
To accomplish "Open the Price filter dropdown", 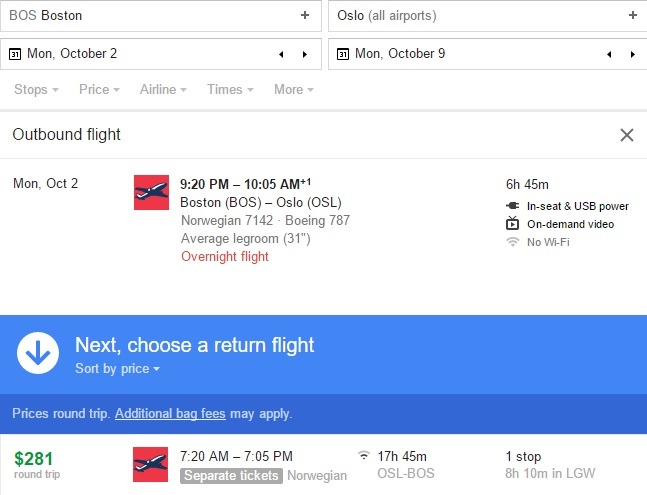I will tap(99, 90).
